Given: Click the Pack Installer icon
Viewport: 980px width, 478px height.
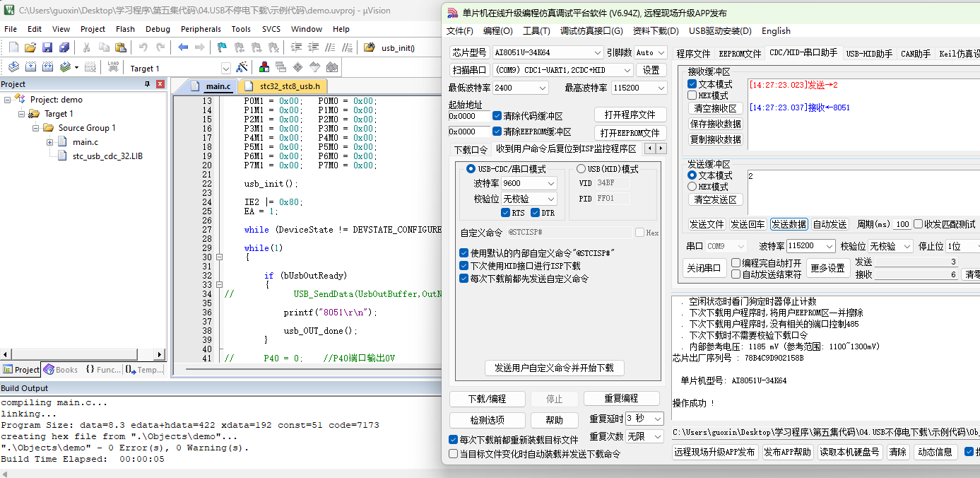Looking at the screenshot, I should click(331, 67).
